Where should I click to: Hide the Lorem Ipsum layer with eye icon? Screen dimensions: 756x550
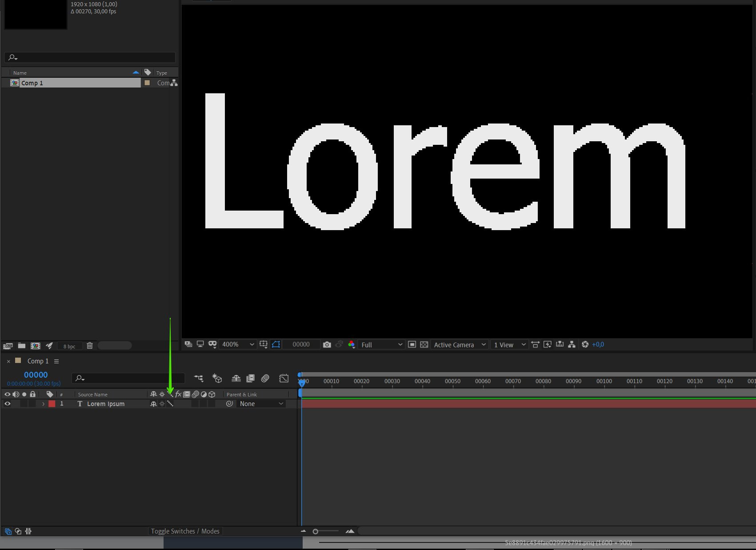coord(8,404)
